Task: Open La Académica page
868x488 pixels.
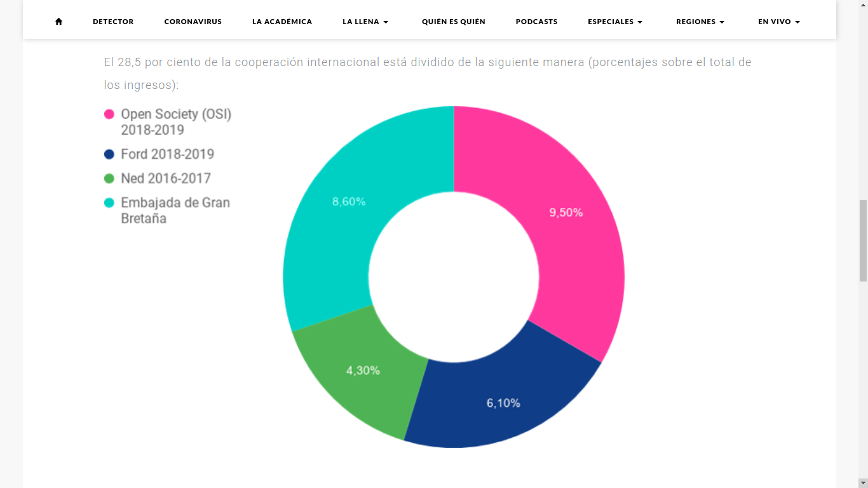Action: click(x=282, y=22)
